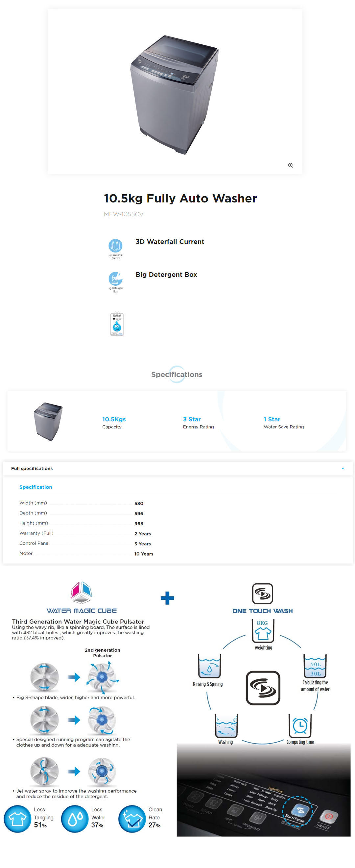Click the Clean Rate icon

pyautogui.click(x=132, y=819)
